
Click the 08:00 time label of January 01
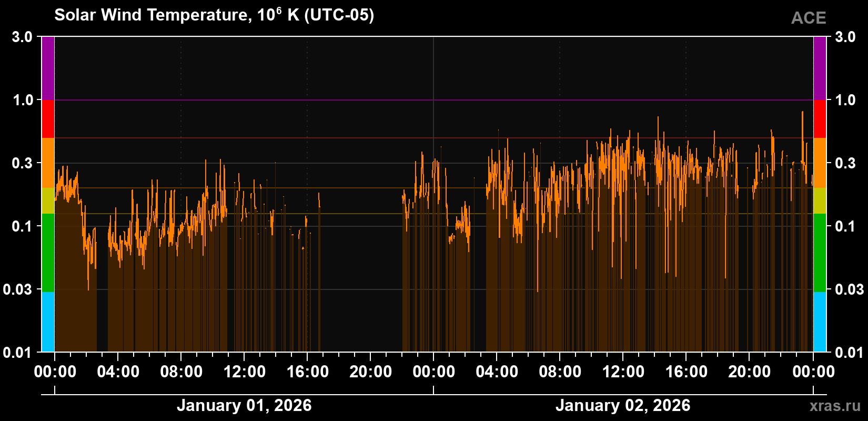click(181, 372)
